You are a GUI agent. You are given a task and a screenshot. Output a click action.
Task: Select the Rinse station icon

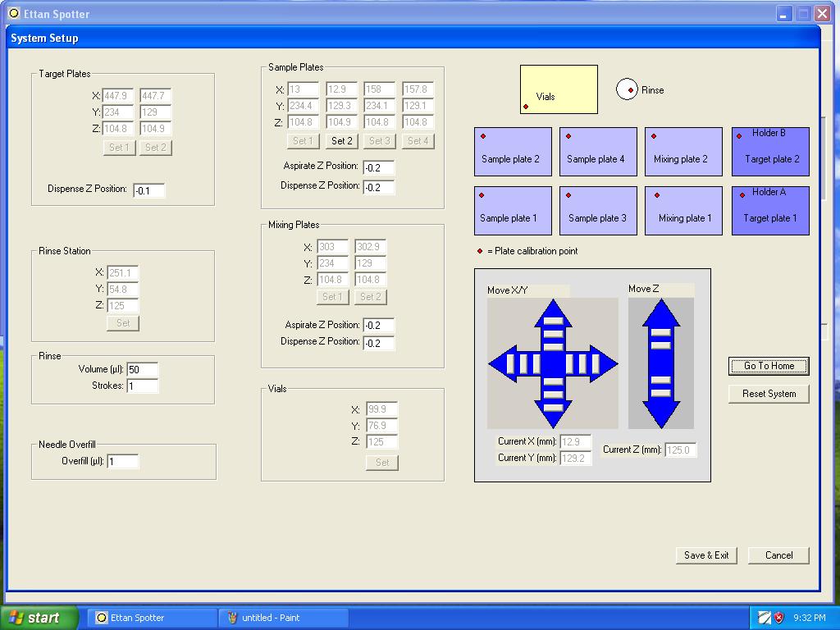coord(628,89)
